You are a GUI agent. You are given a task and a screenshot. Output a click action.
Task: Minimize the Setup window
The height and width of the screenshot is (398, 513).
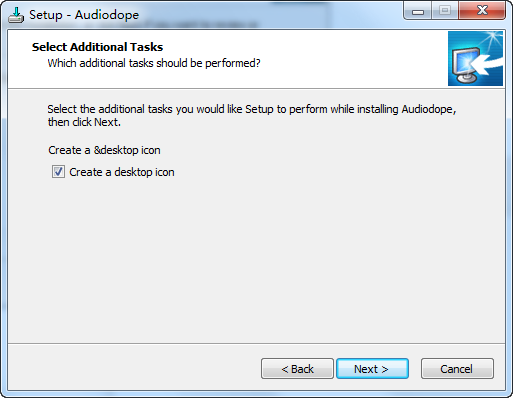tap(418, 11)
